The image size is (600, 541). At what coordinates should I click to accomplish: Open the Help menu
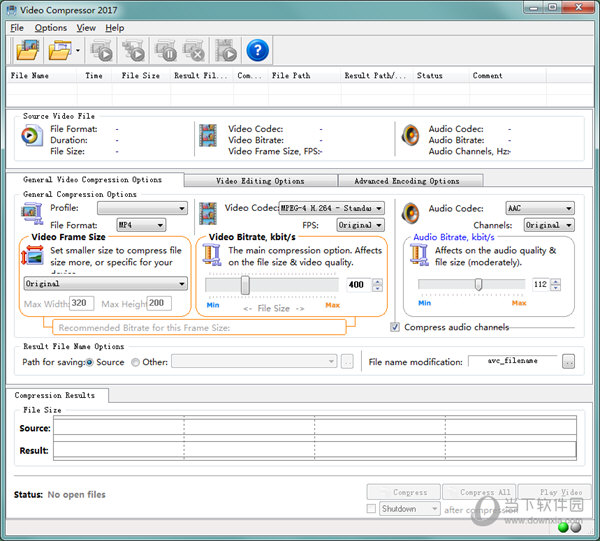[x=114, y=28]
